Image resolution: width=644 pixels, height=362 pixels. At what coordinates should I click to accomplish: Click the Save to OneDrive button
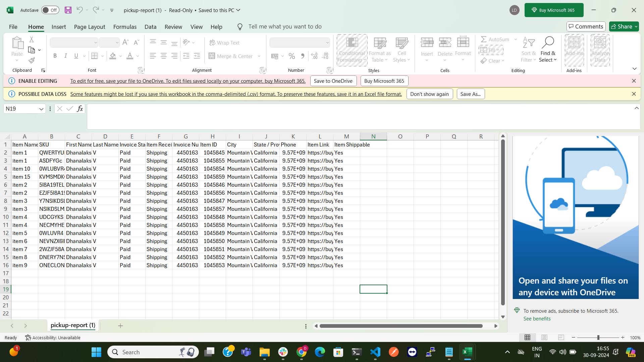click(x=333, y=81)
